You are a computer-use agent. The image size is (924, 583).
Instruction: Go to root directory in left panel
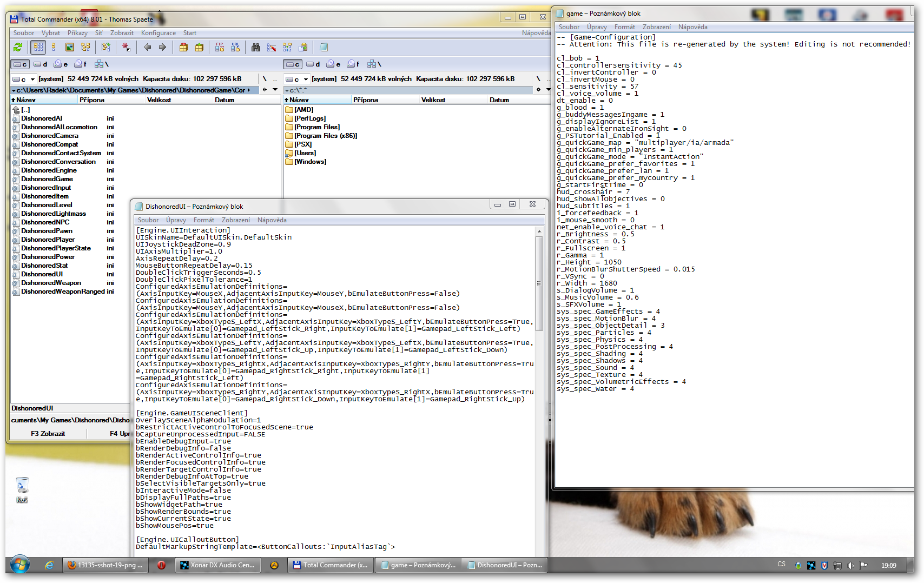coord(265,79)
